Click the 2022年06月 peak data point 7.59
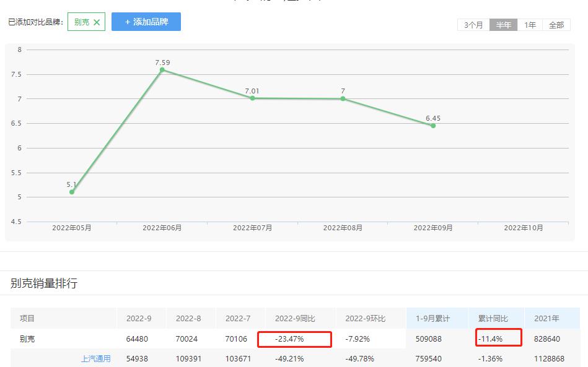Viewport: 588px width, 367px height. click(162, 70)
